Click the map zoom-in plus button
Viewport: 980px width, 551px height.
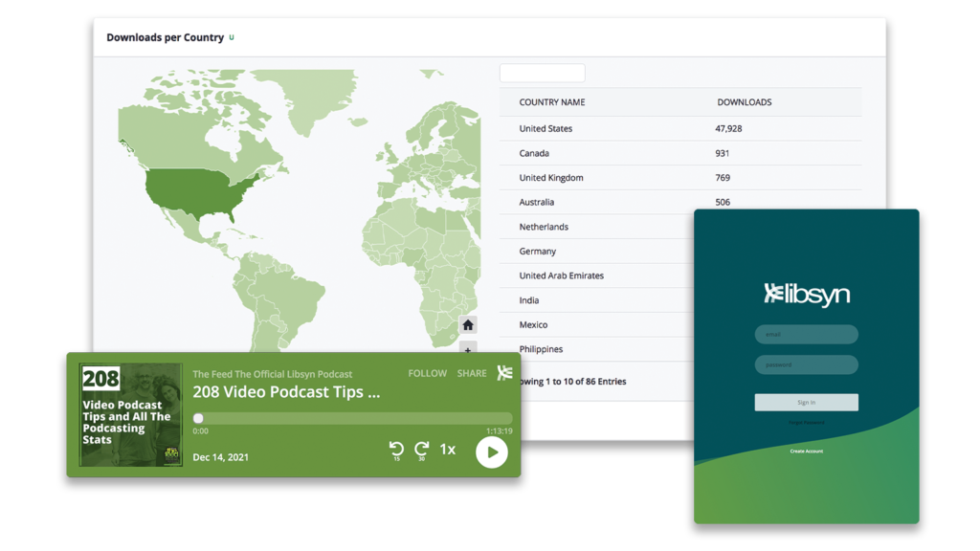(468, 347)
